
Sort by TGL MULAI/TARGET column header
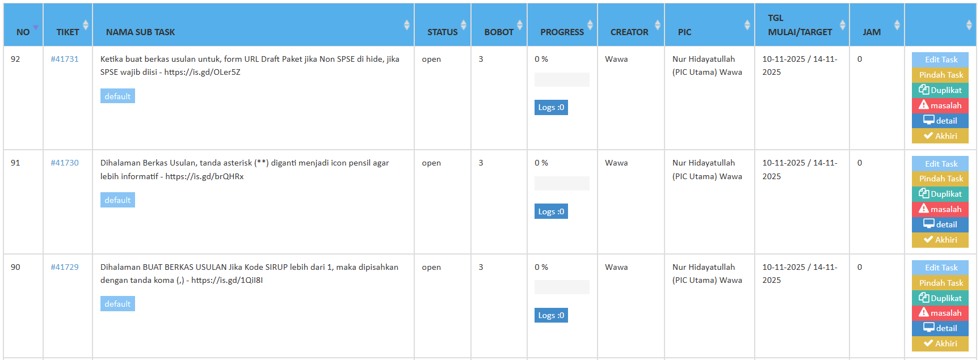800,26
